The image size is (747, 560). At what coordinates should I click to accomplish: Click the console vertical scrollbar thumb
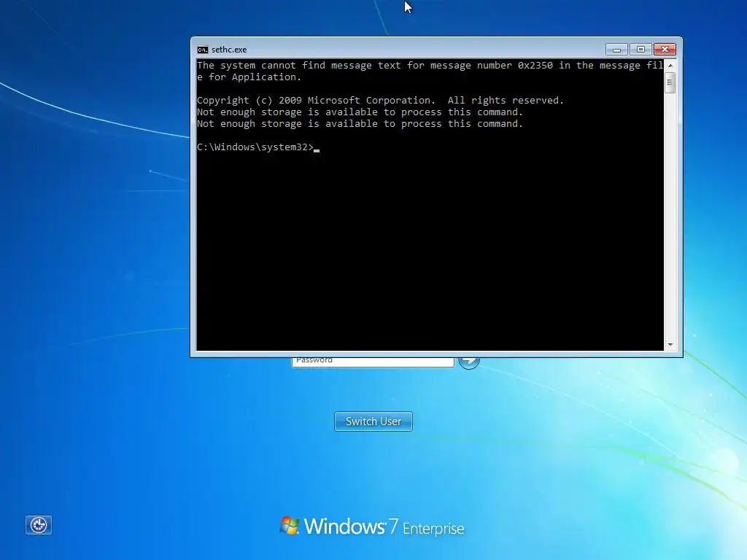pos(670,82)
